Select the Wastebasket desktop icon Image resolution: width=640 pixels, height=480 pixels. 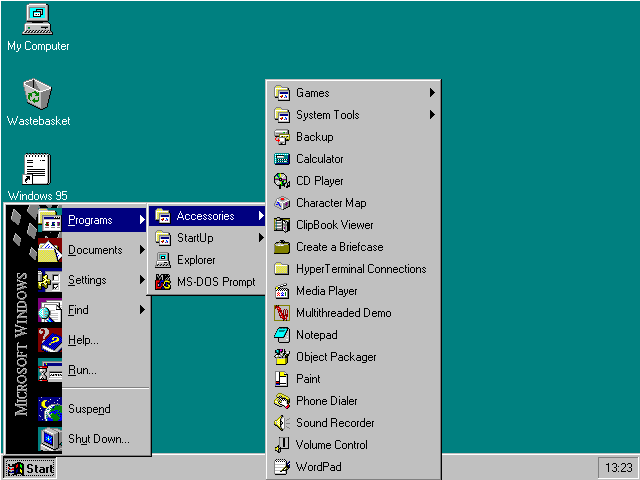point(38,94)
